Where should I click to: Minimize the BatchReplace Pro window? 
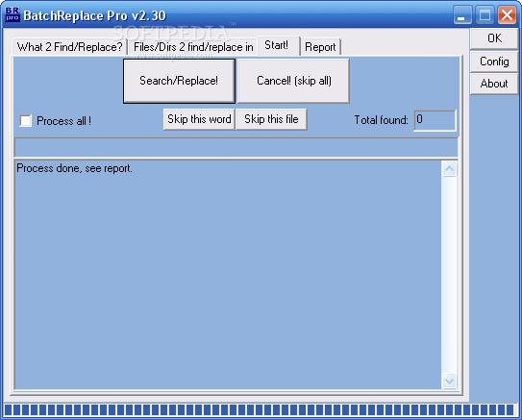462,15
